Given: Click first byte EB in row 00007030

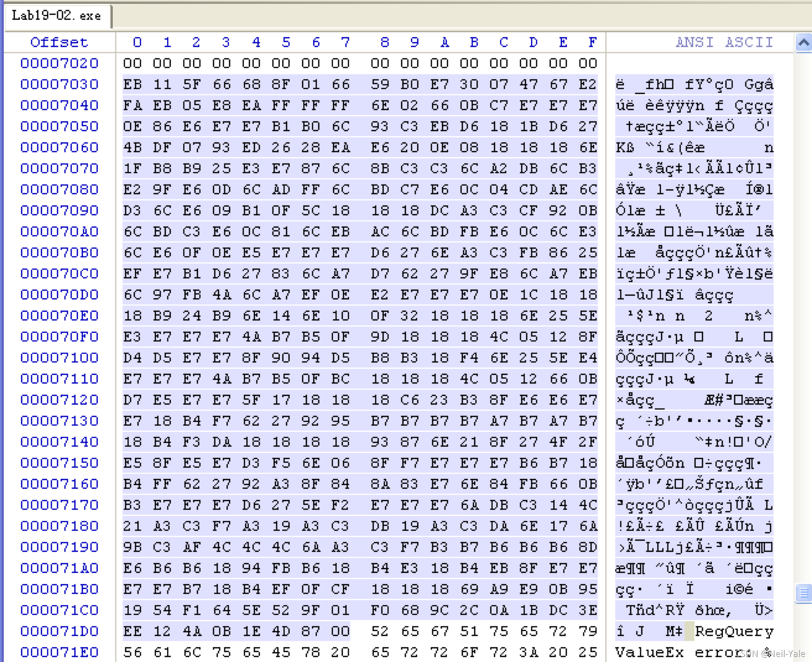Looking at the screenshot, I should (132, 85).
